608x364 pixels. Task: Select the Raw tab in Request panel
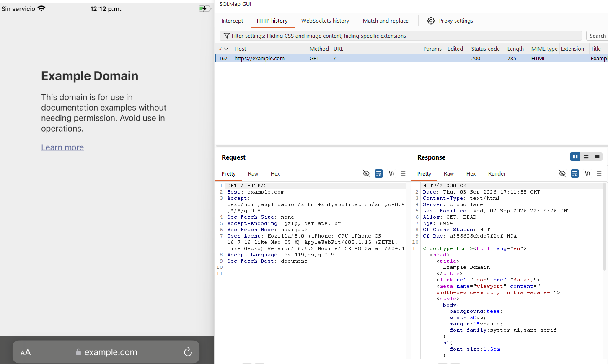pyautogui.click(x=253, y=173)
